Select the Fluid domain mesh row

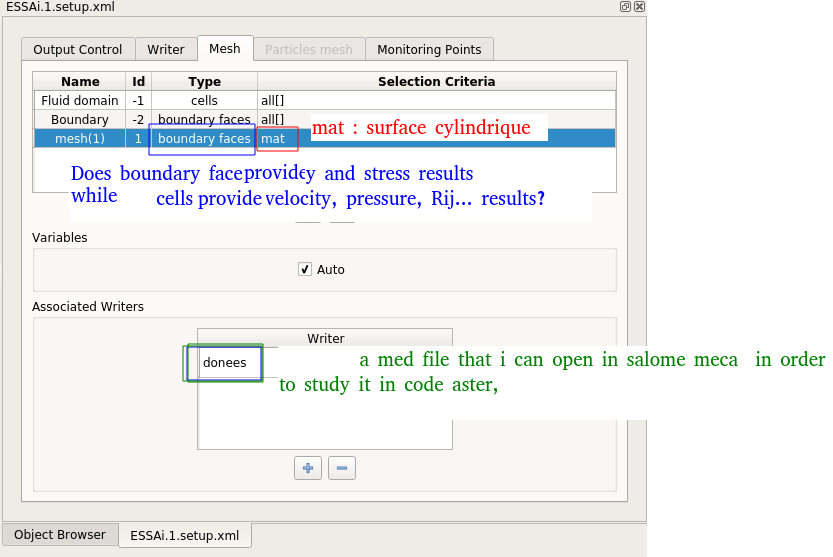pyautogui.click(x=80, y=100)
